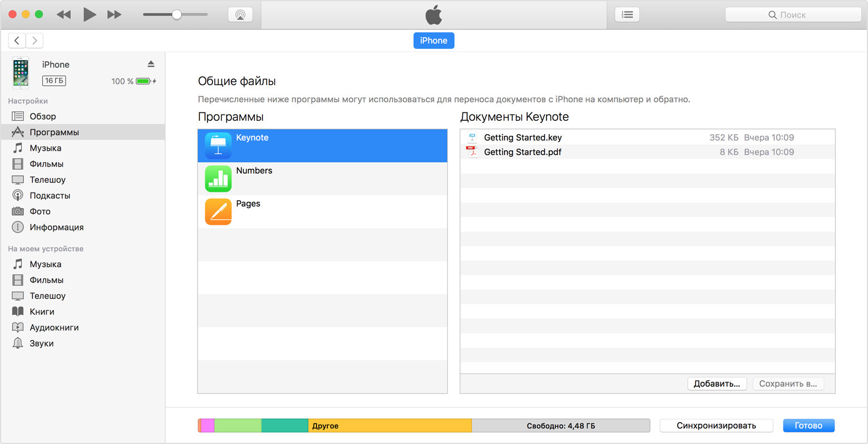This screenshot has width=868, height=444.
Task: Click the teal storage segment
Action: [285, 426]
